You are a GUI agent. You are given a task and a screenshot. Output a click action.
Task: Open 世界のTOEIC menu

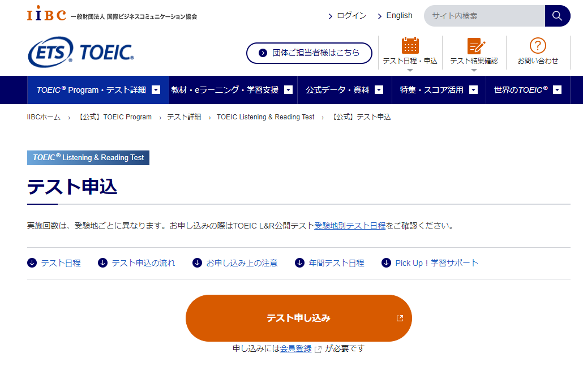[528, 90]
